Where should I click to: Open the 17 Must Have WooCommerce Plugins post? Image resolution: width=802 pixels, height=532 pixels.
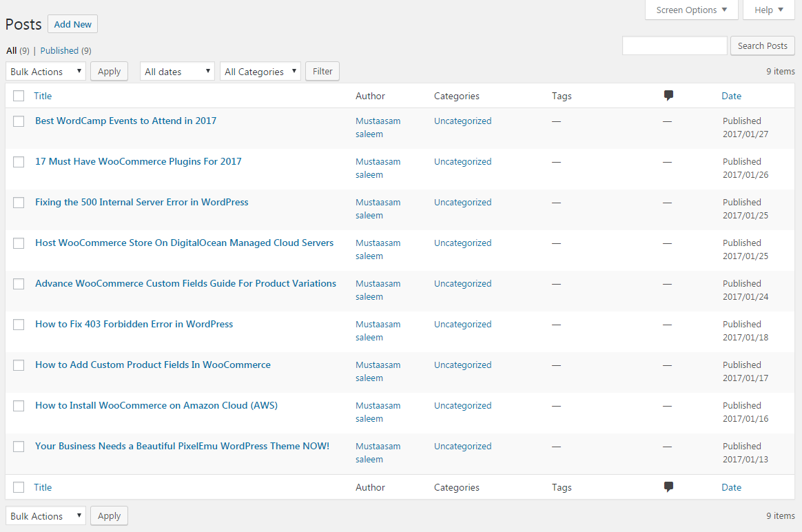138,161
